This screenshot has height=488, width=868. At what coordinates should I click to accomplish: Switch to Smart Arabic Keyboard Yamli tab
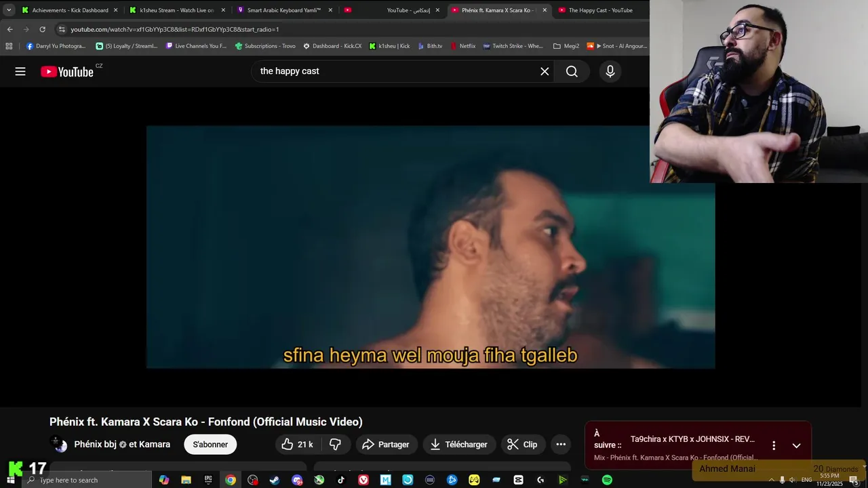[x=284, y=10]
